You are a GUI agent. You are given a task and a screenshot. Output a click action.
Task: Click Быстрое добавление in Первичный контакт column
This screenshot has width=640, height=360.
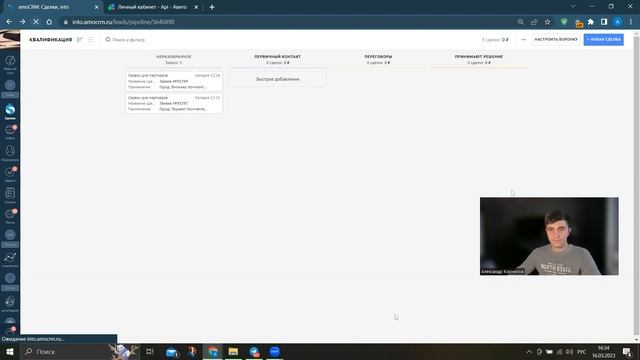pyautogui.click(x=278, y=79)
